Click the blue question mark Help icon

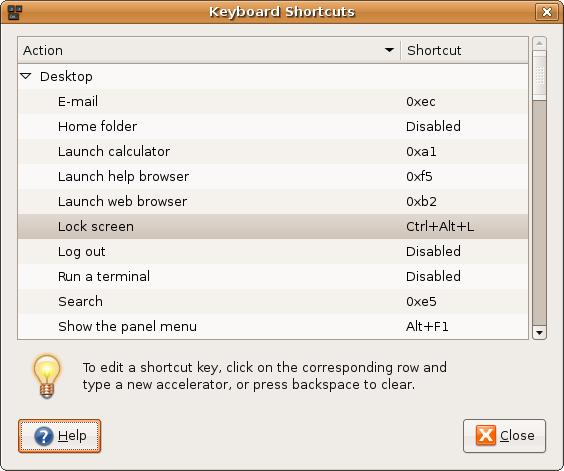tap(44, 436)
